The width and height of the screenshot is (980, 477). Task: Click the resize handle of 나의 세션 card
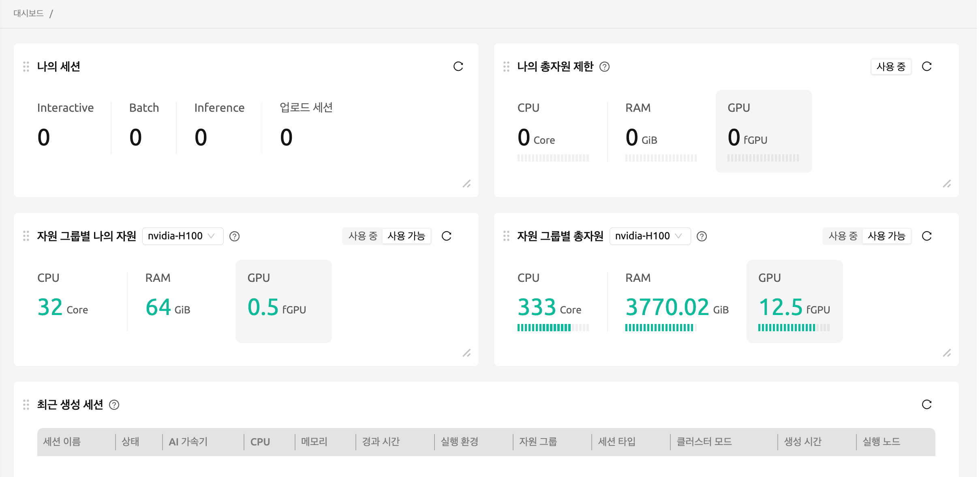click(x=467, y=184)
